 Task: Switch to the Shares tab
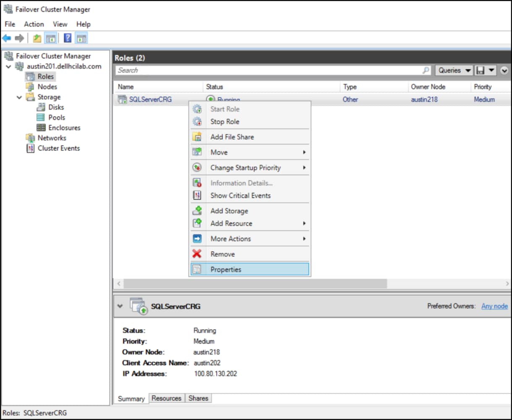point(199,398)
